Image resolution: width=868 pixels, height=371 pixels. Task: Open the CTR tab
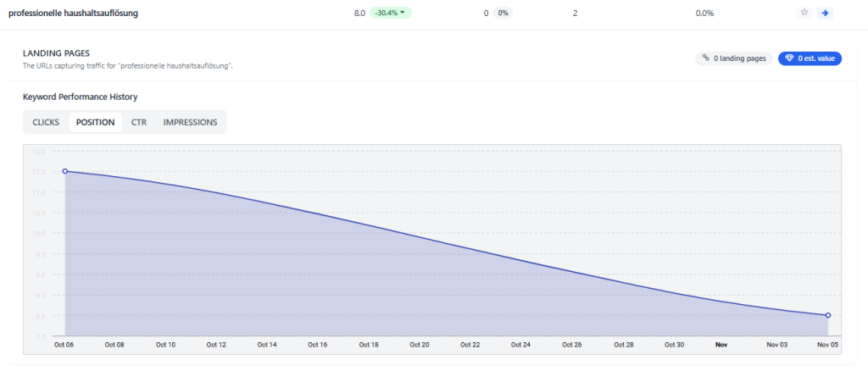tap(139, 122)
